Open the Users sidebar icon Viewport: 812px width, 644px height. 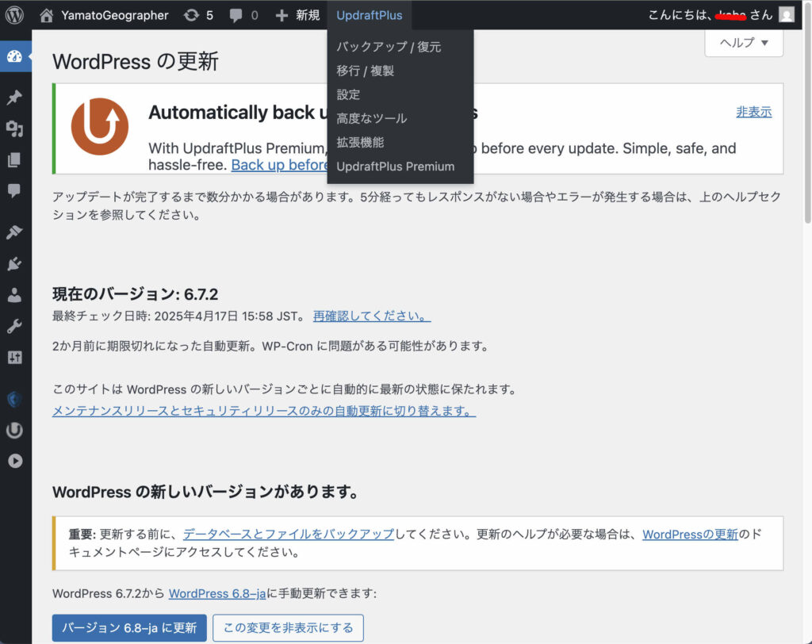click(14, 295)
